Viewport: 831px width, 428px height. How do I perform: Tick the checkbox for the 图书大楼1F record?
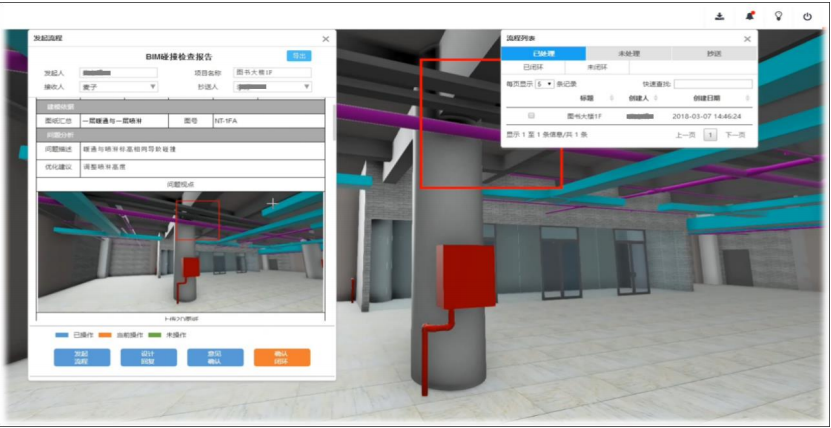pos(532,115)
